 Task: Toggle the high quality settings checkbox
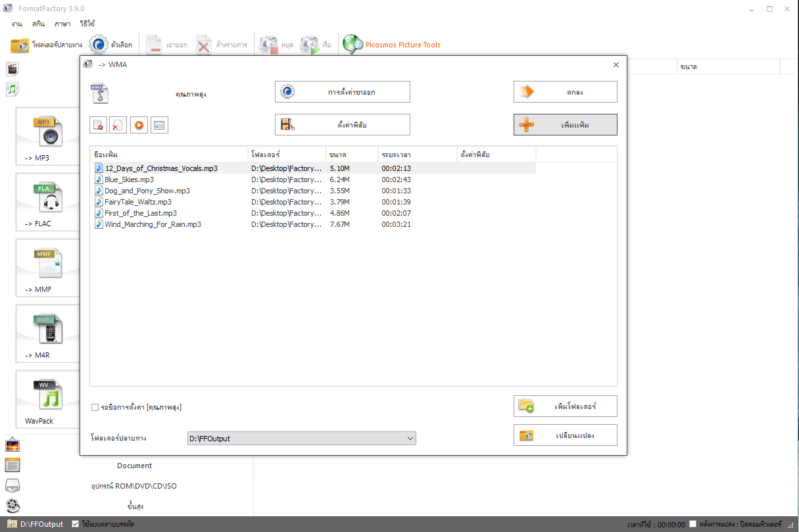pyautogui.click(x=95, y=407)
